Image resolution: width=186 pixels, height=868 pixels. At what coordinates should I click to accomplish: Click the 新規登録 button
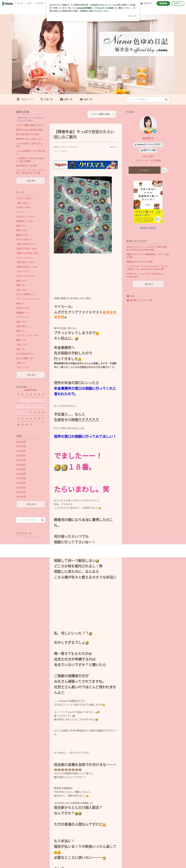coord(163,3)
